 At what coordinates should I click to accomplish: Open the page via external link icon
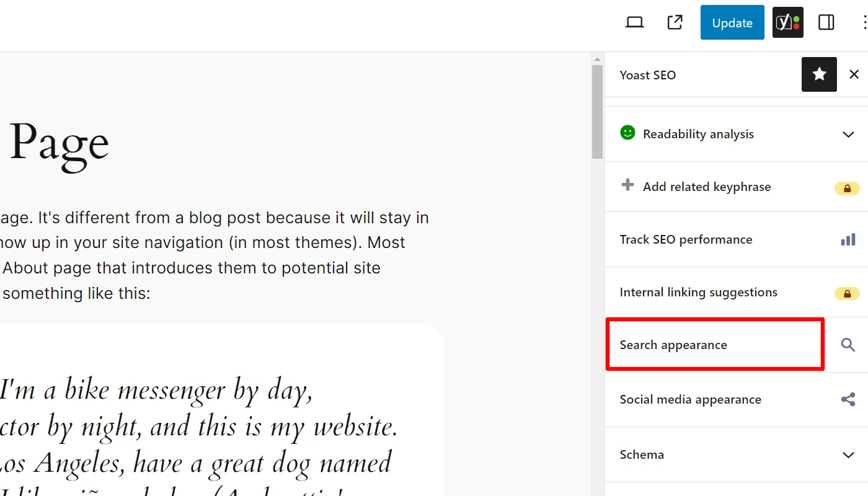[675, 23]
